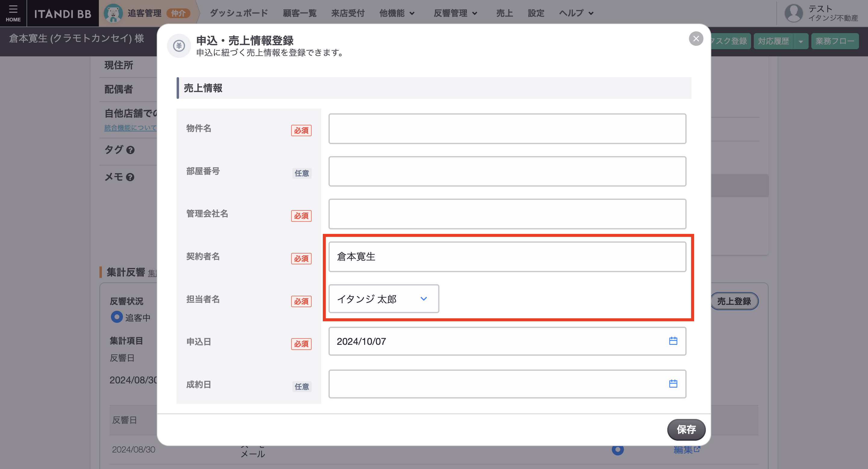Go to 顧客一覧
Screen dimensions: 868x469
click(x=300, y=14)
